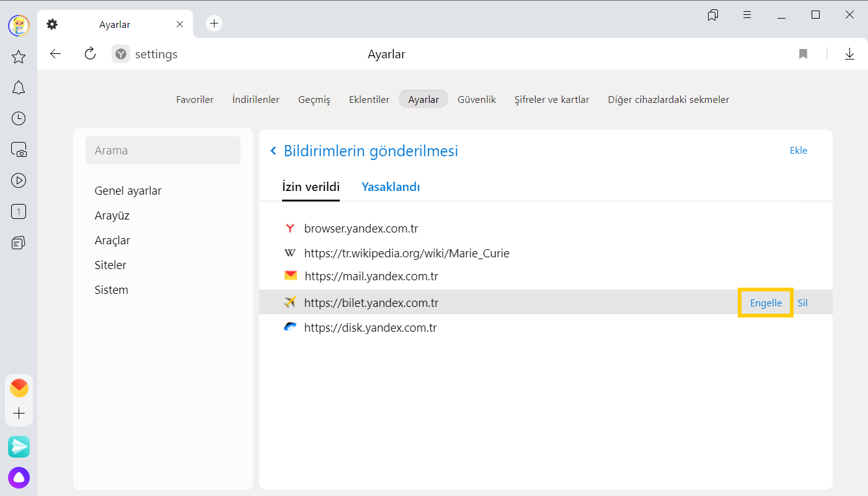Click the Arama search field
Image resolution: width=868 pixels, height=496 pixels.
[x=163, y=150]
